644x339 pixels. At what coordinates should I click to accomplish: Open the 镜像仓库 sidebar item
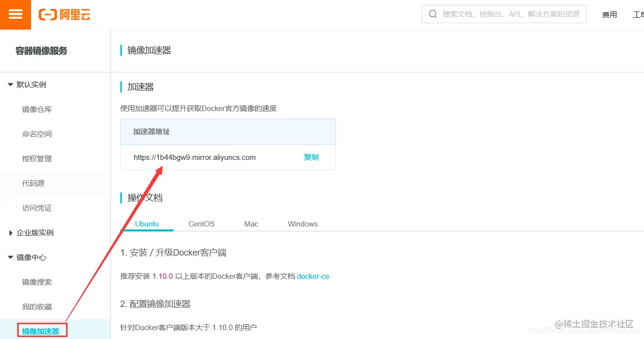(x=36, y=109)
